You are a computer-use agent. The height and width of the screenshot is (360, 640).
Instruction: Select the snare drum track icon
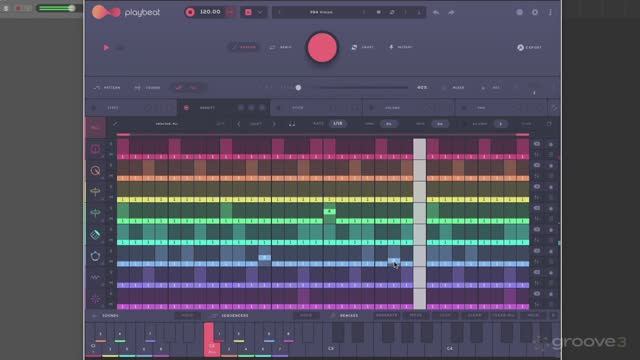coord(96,171)
